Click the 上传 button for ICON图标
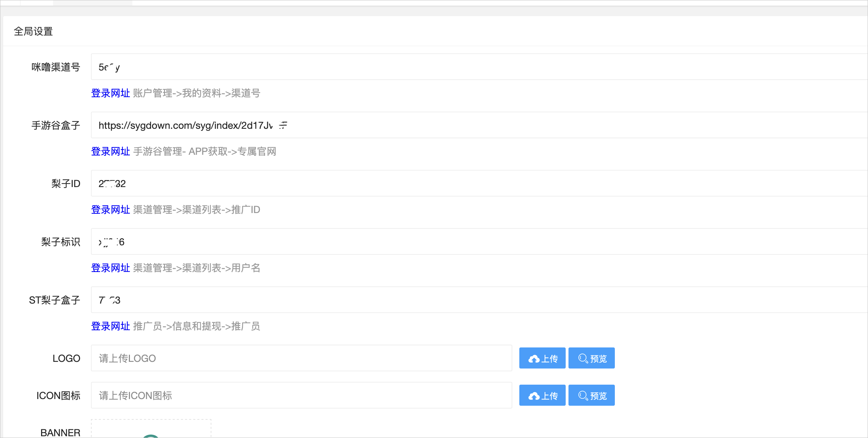The height and width of the screenshot is (438, 868). tap(542, 395)
